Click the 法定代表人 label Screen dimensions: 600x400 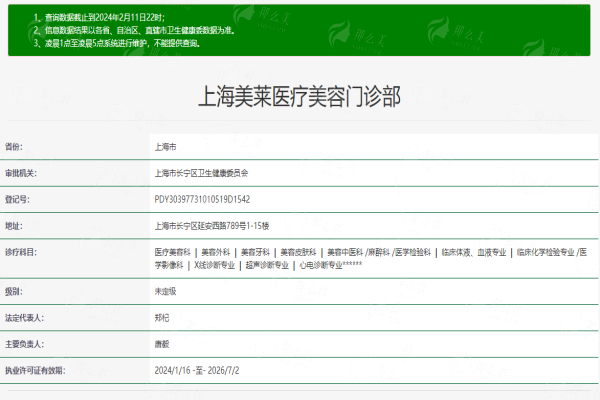click(24, 318)
